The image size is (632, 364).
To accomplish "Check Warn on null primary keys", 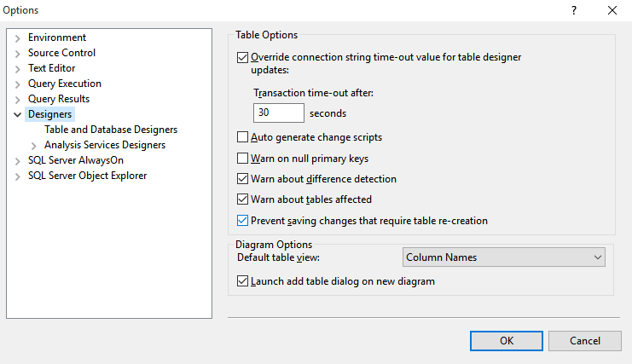I will (242, 159).
